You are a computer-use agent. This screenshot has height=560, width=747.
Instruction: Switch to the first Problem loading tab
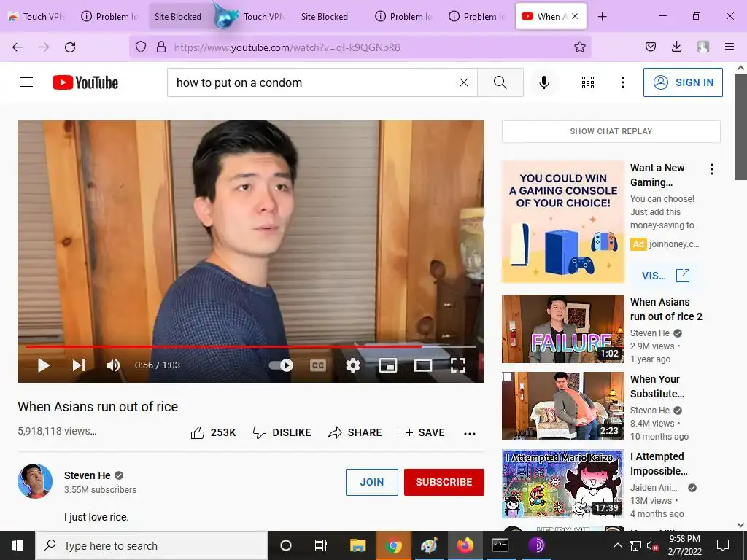click(109, 16)
